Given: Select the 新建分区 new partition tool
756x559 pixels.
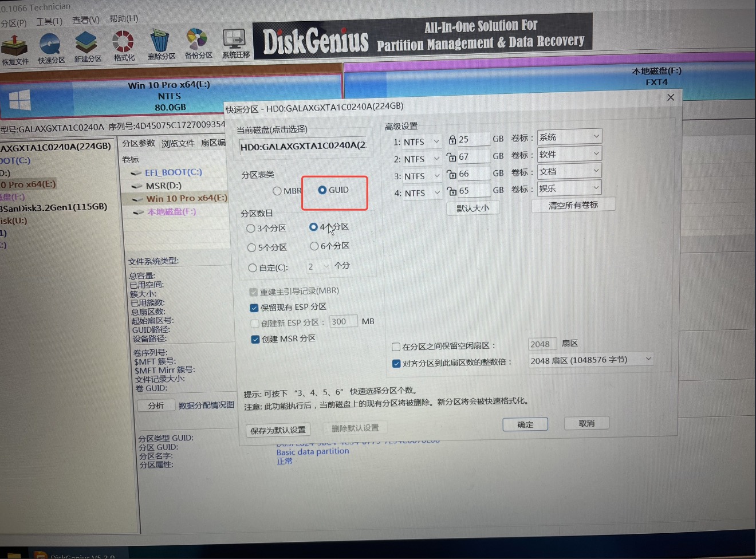Looking at the screenshot, I should (86, 46).
